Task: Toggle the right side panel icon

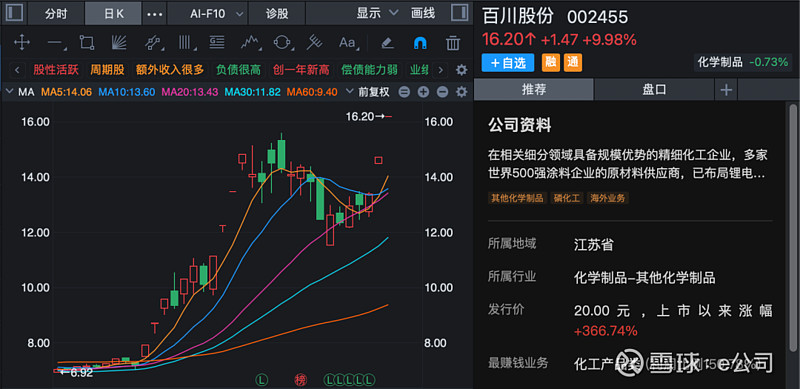Action: click(459, 13)
